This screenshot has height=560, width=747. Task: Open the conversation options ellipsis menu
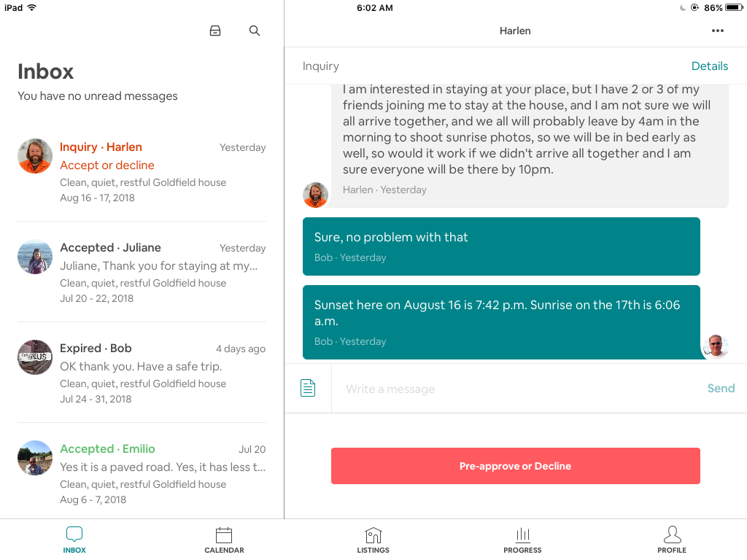(x=718, y=31)
